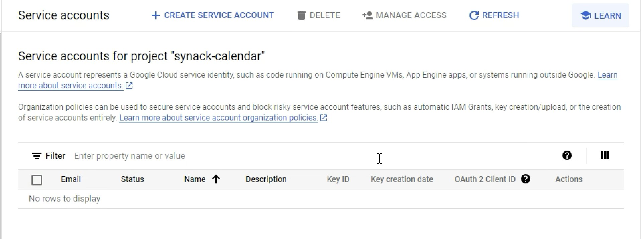The width and height of the screenshot is (644, 239).
Task: Click the circular Refresh arrow icon
Action: coord(474,15)
